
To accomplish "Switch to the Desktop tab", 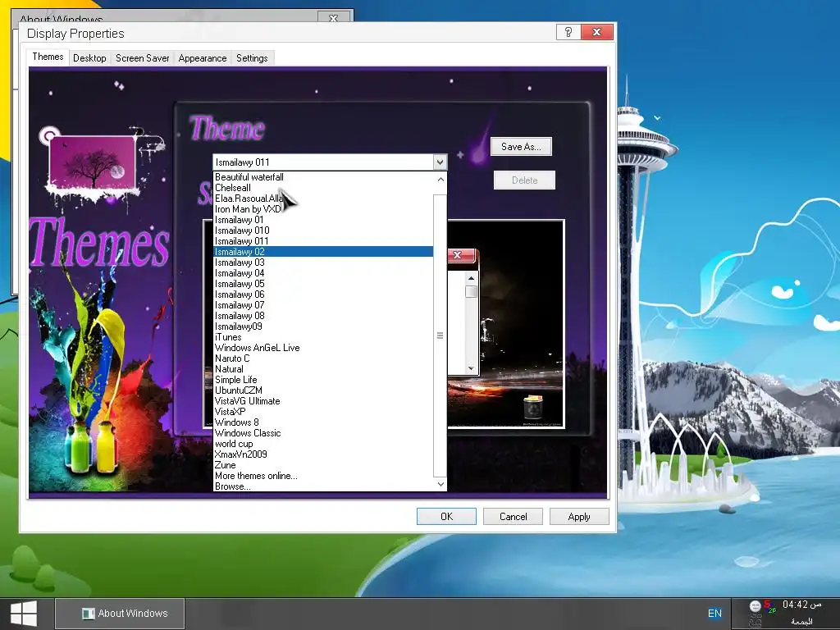I will pos(89,58).
